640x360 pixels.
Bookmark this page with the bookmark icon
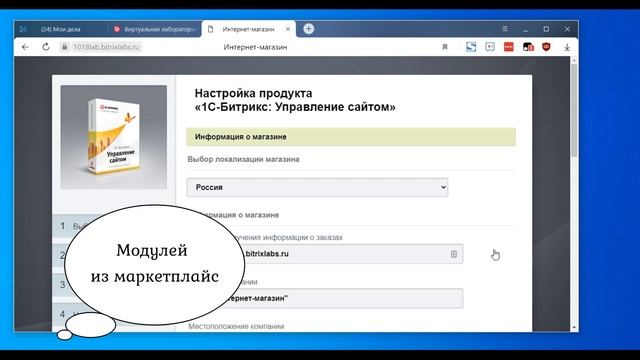[445, 47]
